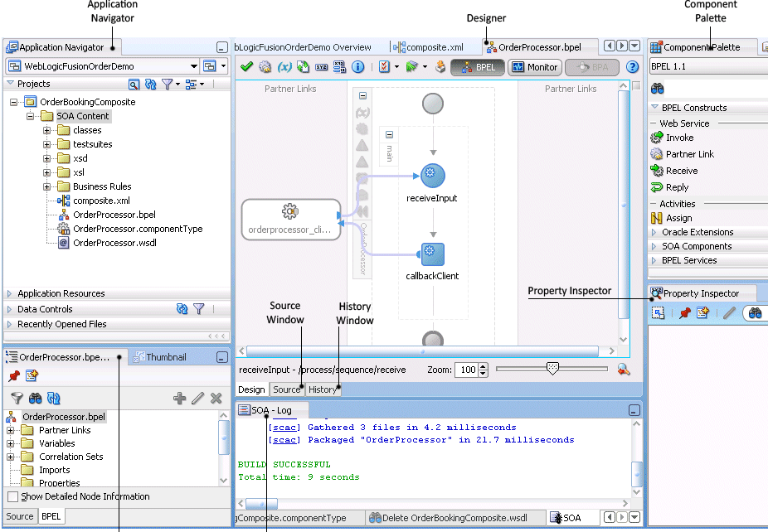768x532 pixels.
Task: Click the green plus add icon in structure panel
Action: coord(179,398)
